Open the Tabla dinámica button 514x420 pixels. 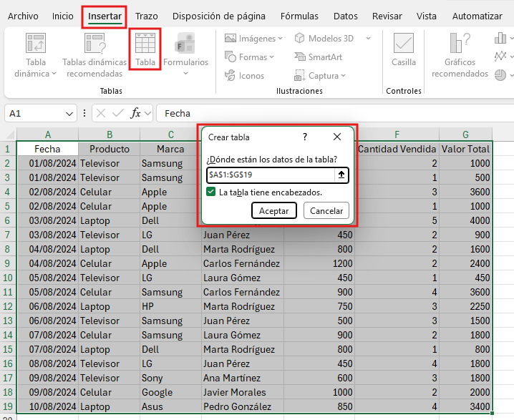pos(35,54)
